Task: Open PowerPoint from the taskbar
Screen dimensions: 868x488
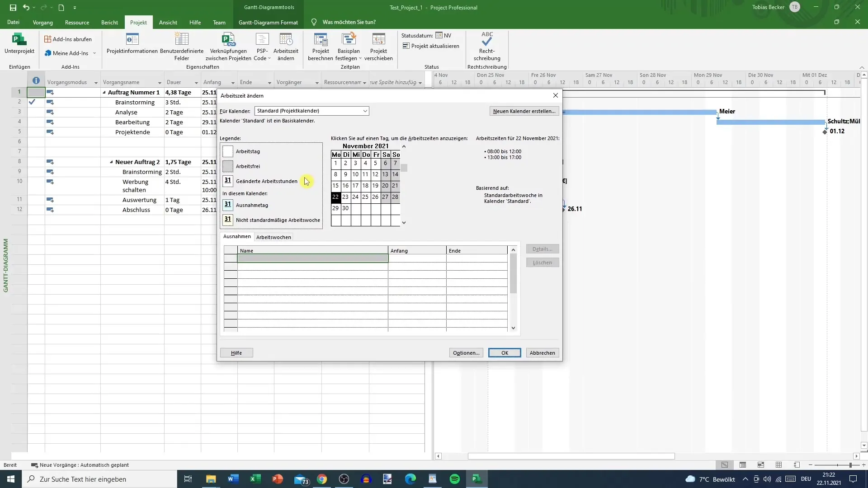Action: (x=278, y=479)
